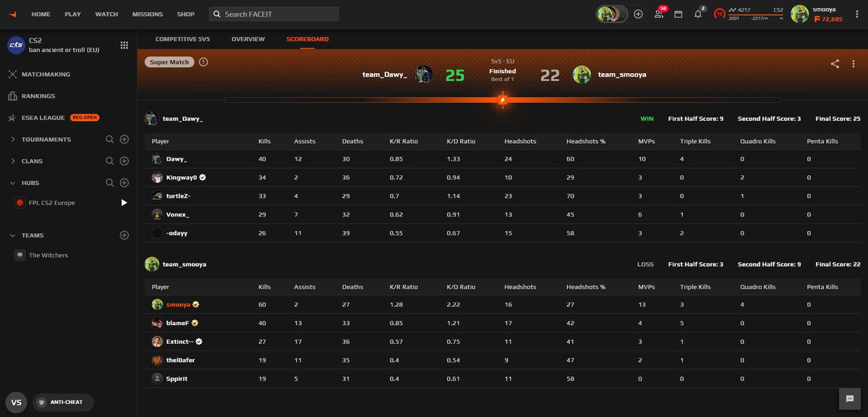
Task: Click the lightning bolt icon under score
Action: click(x=503, y=100)
